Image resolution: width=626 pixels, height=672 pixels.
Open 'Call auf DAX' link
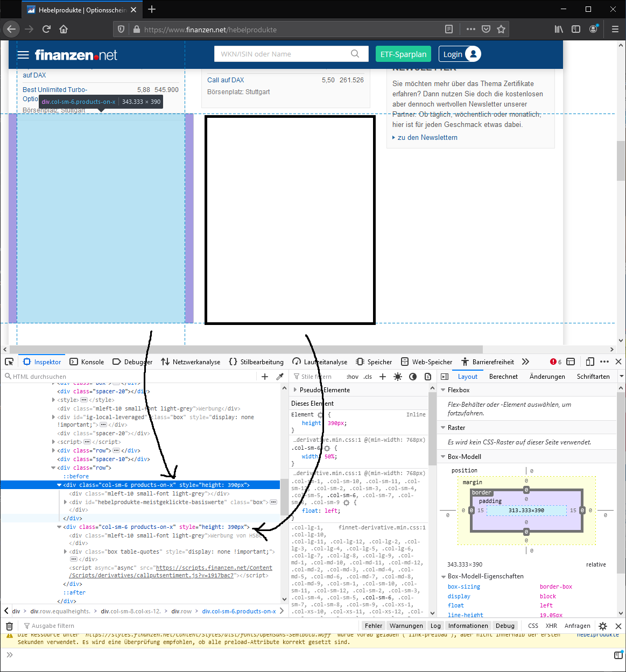[x=226, y=80]
